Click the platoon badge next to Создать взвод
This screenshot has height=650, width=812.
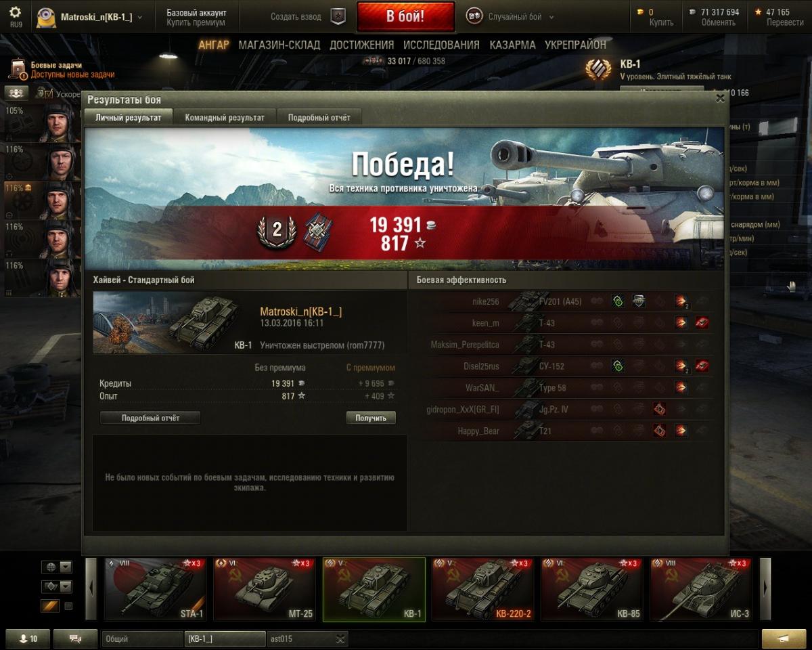338,16
